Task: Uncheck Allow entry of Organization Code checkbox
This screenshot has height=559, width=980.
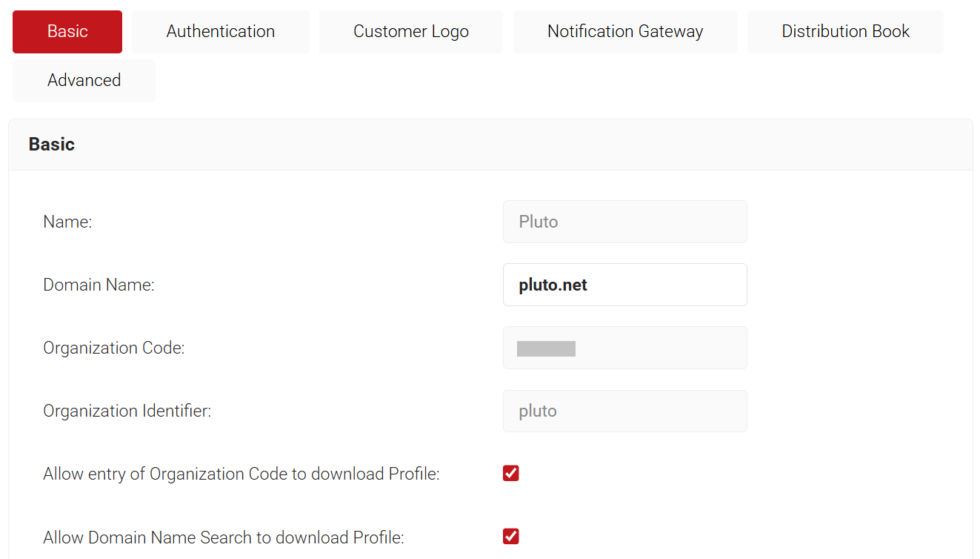Action: [511, 474]
